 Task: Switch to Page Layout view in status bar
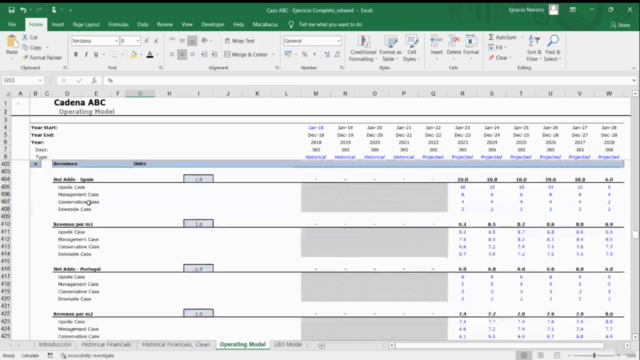[x=540, y=356]
